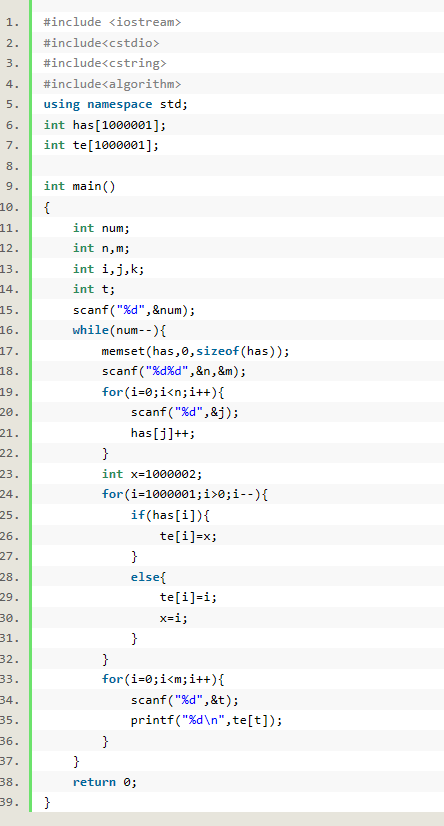Viewport: 444px width, 826px height.
Task: Click the scanf("%d%d",&n,&m) line
Action: coord(174,371)
